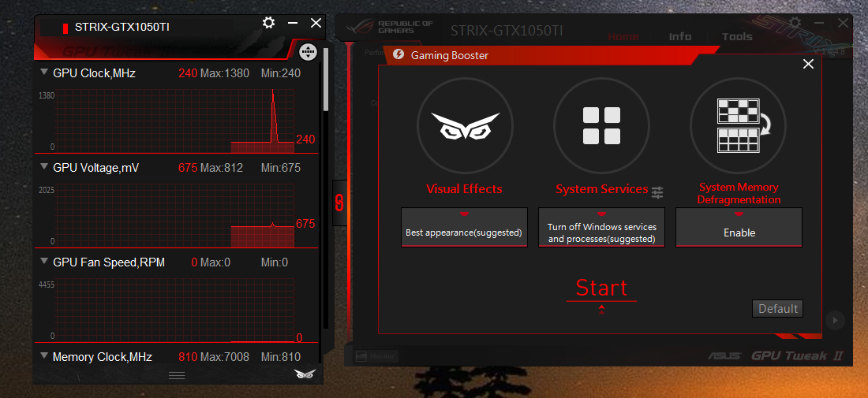Switch to the Tools tab
Viewport: 868px width, 398px height.
point(737,36)
